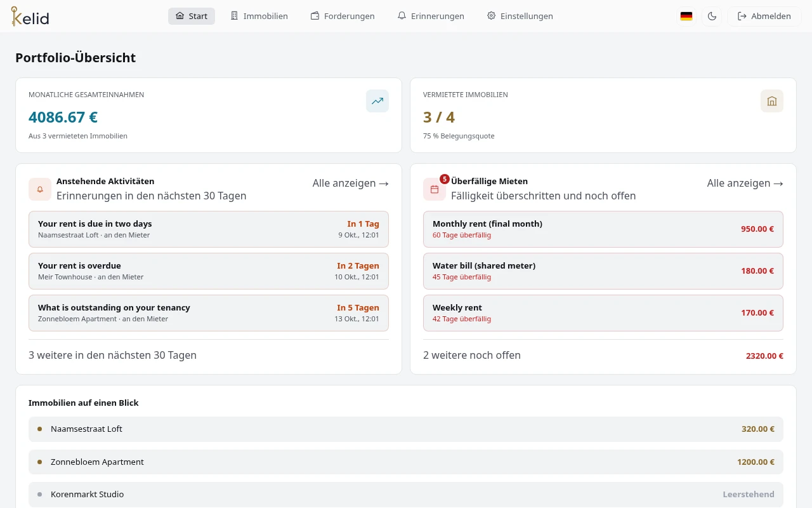Select the Naamsestraat Loft property row
This screenshot has height=508, width=812.
(406, 429)
